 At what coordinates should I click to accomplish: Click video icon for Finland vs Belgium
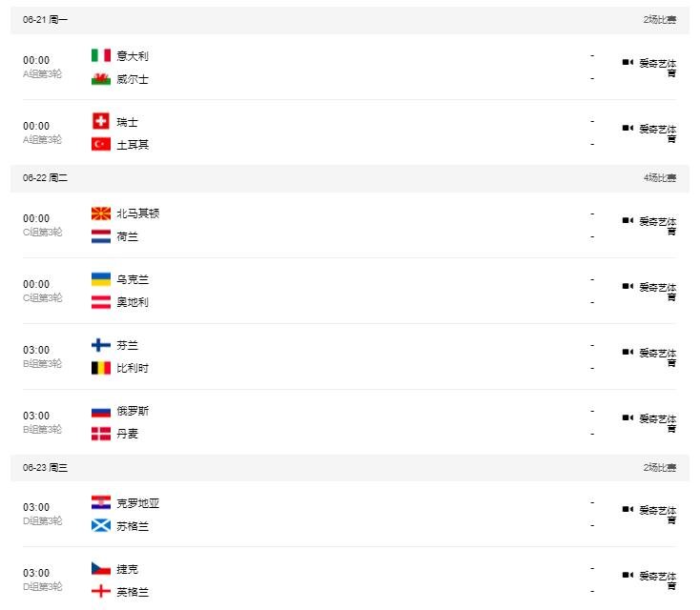628,352
